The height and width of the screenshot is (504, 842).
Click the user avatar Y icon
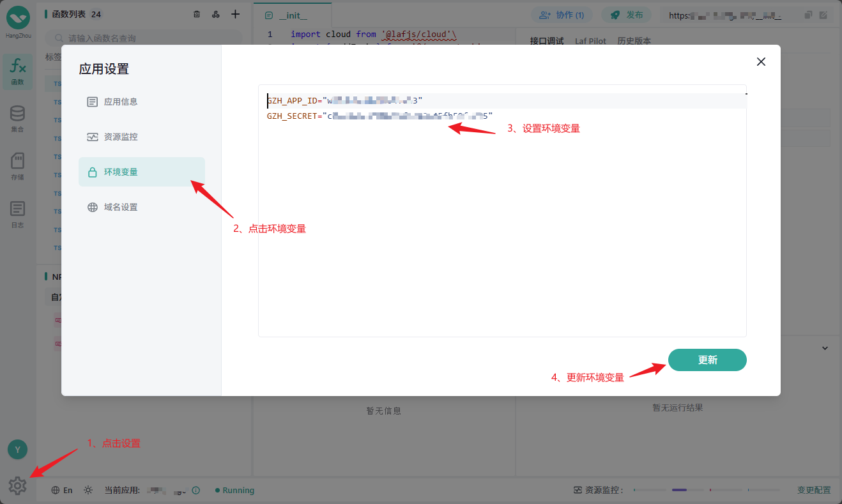point(17,450)
